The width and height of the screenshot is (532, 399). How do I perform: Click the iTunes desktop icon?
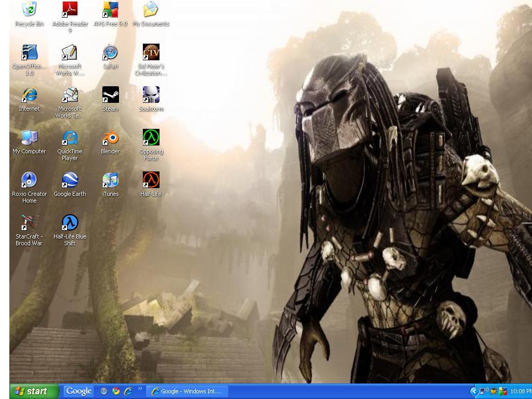pos(110,180)
